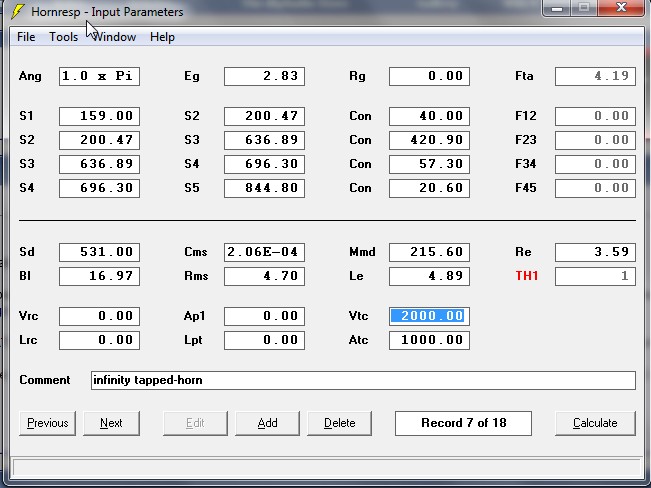The width and height of the screenshot is (651, 488).
Task: Click the Delete record button
Action: click(x=339, y=423)
